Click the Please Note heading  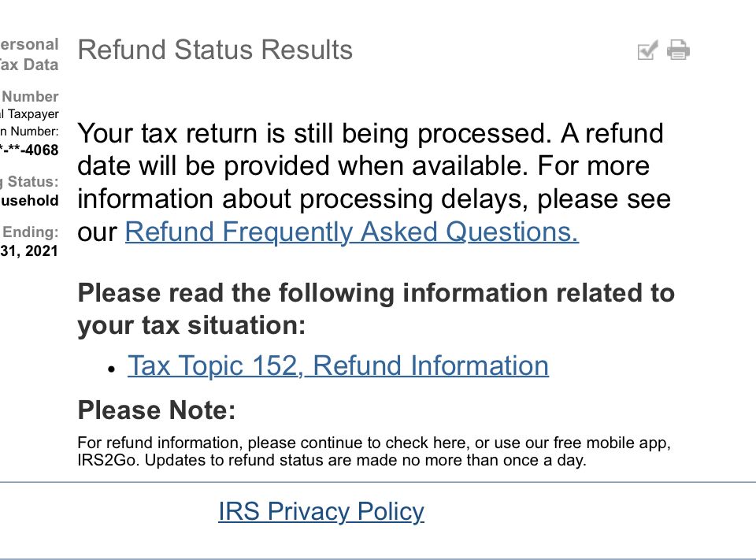pyautogui.click(x=157, y=410)
